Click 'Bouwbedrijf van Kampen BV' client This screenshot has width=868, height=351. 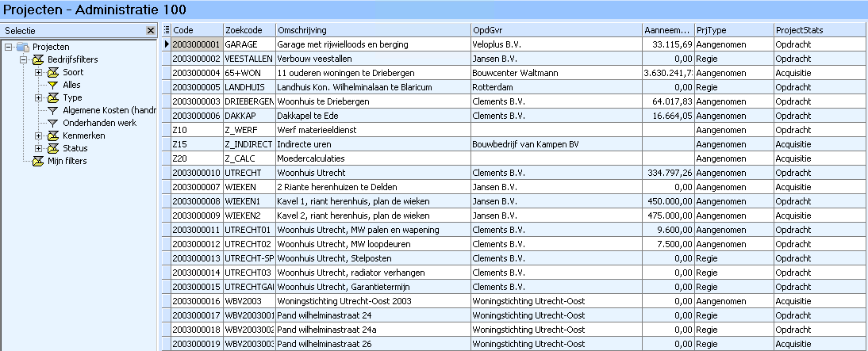point(557,144)
